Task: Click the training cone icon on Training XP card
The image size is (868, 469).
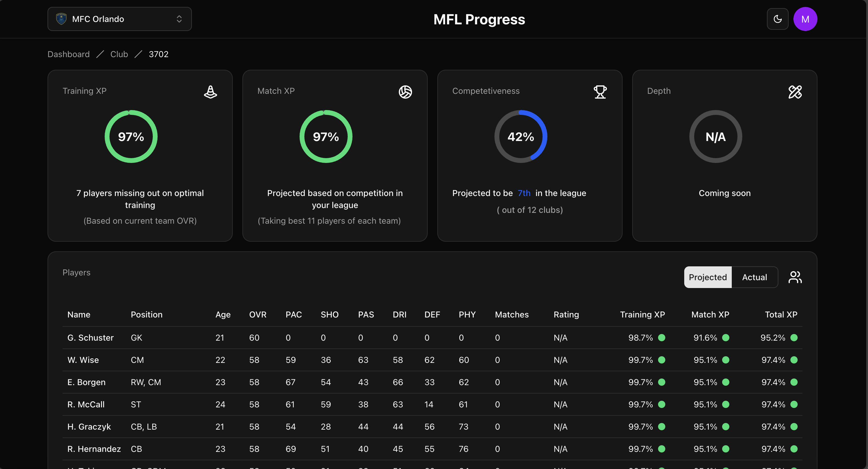Action: pyautogui.click(x=210, y=92)
